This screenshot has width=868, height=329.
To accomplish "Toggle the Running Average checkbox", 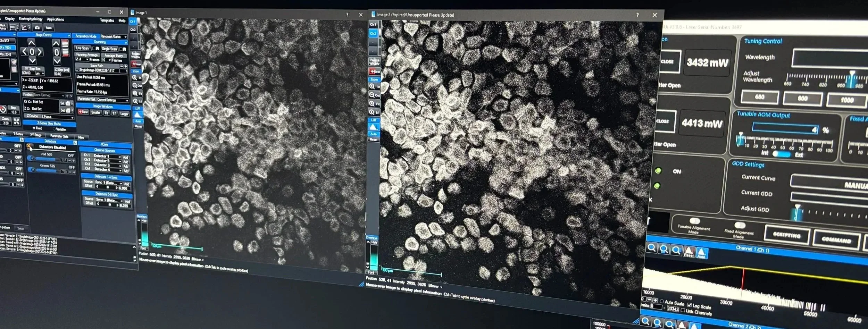I will [x=77, y=59].
